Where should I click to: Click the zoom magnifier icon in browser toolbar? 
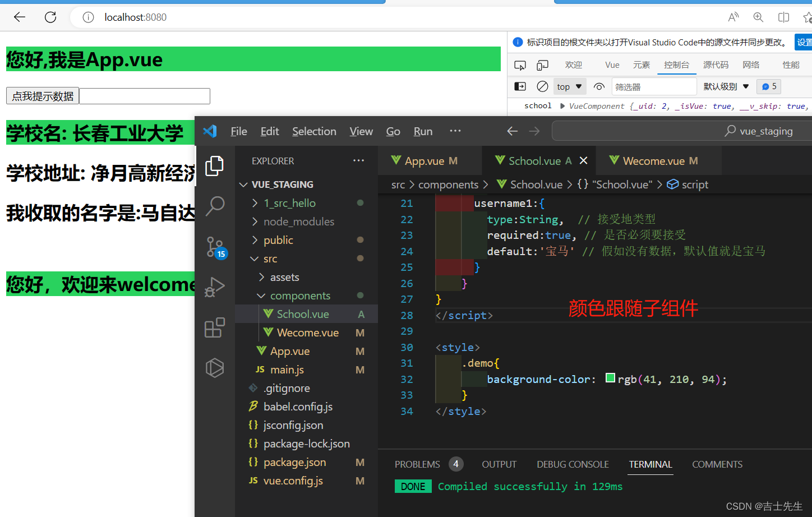click(x=758, y=17)
